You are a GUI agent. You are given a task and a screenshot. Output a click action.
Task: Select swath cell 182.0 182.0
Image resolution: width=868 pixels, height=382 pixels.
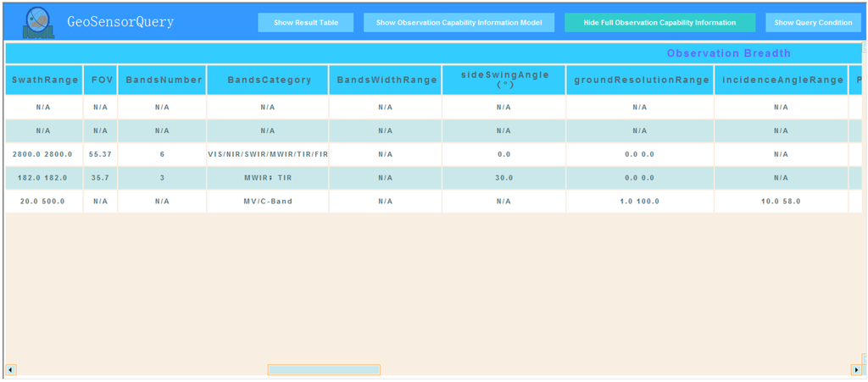(x=42, y=178)
